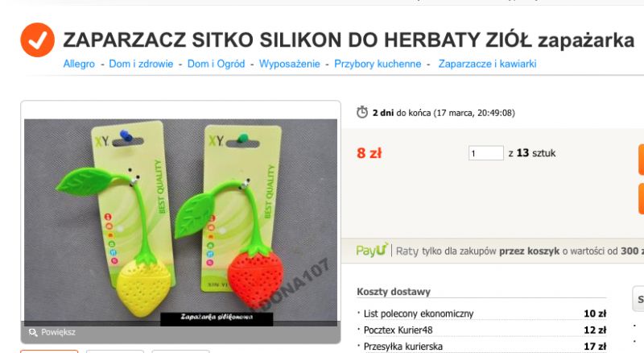The height and width of the screenshot is (353, 644).
Task: Click the magnifier Powiększ icon
Action: click(33, 332)
